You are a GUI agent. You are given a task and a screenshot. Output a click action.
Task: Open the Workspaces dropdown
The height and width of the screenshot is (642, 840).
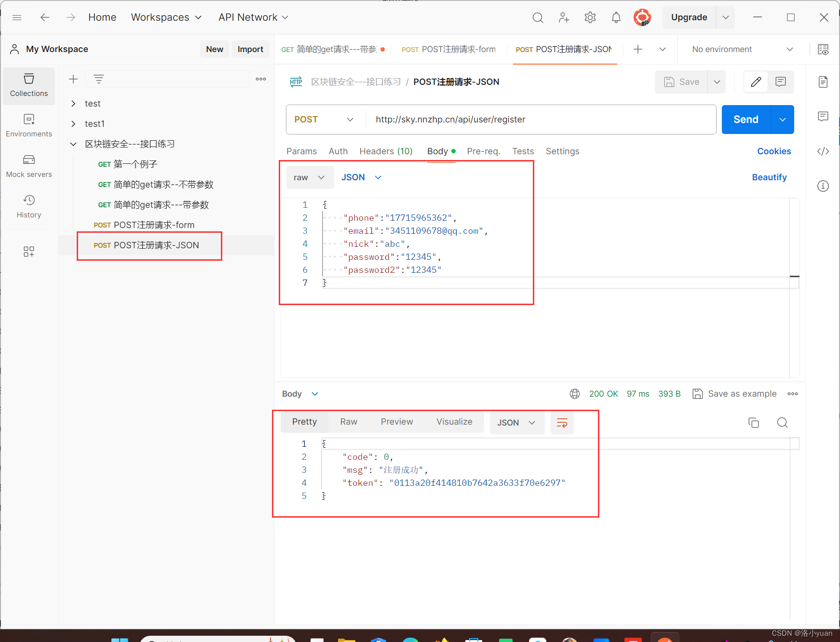pos(166,17)
